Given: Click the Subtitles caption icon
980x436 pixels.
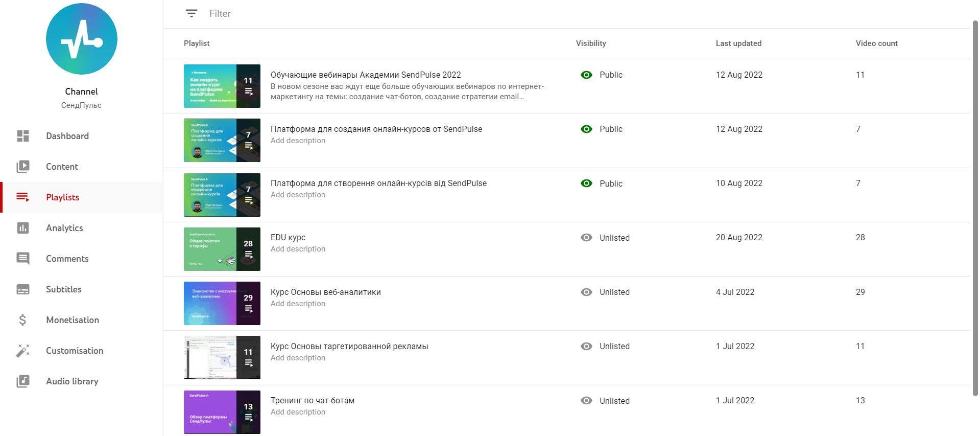Looking at the screenshot, I should (x=23, y=289).
